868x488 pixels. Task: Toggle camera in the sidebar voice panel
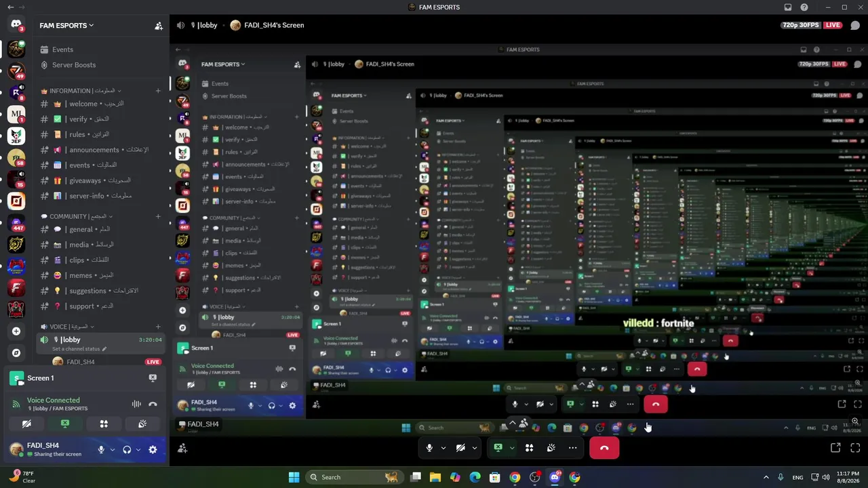click(26, 424)
